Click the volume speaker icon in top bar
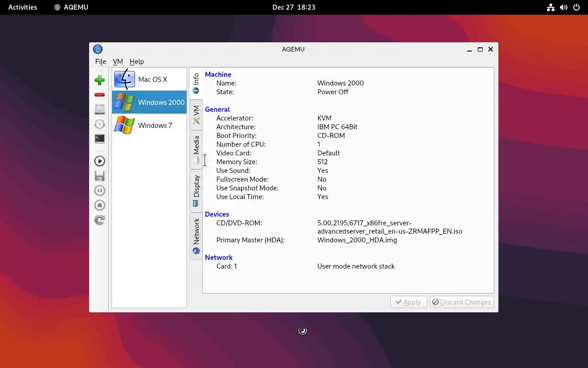This screenshot has height=368, width=588. 564,7
